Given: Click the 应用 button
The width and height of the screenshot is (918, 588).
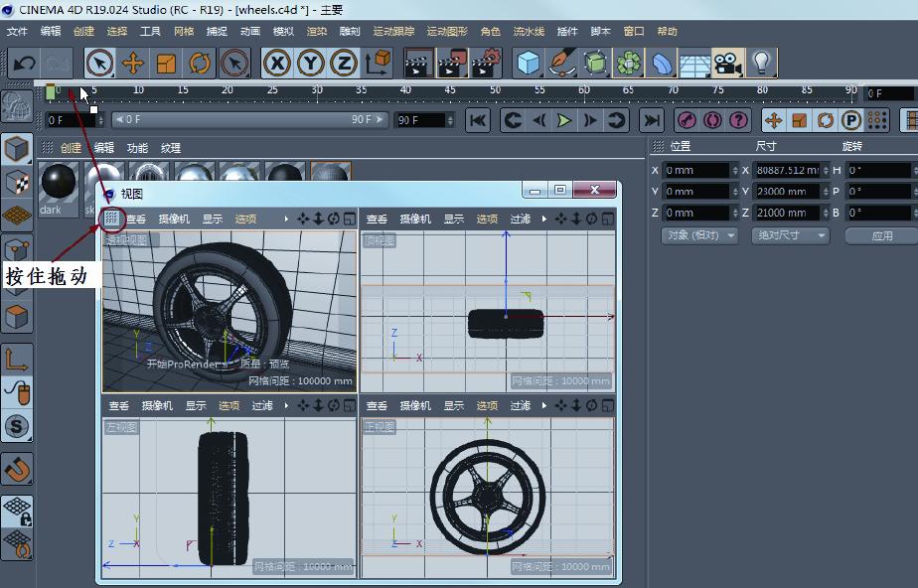Looking at the screenshot, I should click(x=881, y=235).
